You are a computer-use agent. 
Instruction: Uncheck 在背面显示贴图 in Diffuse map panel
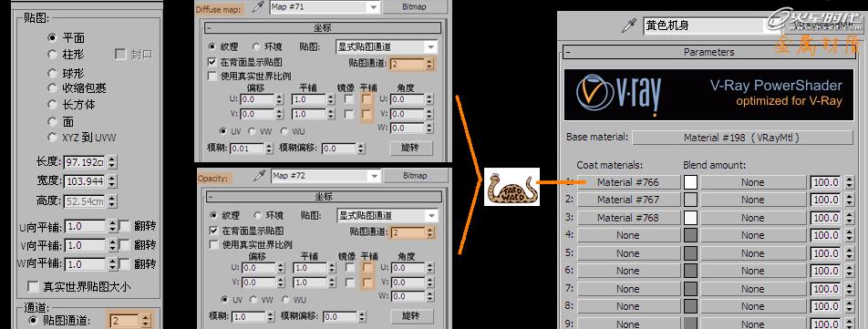click(x=212, y=62)
